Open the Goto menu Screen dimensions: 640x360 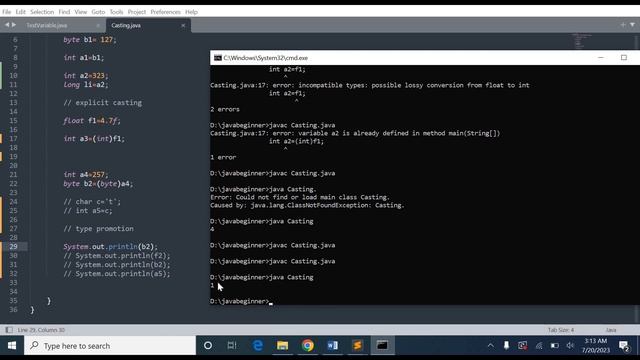[x=98, y=12]
